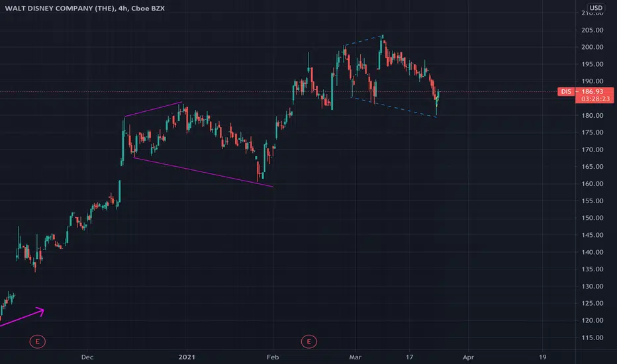Click the 205.00 price axis label
Image resolution: width=617 pixels, height=364 pixels.
point(593,30)
